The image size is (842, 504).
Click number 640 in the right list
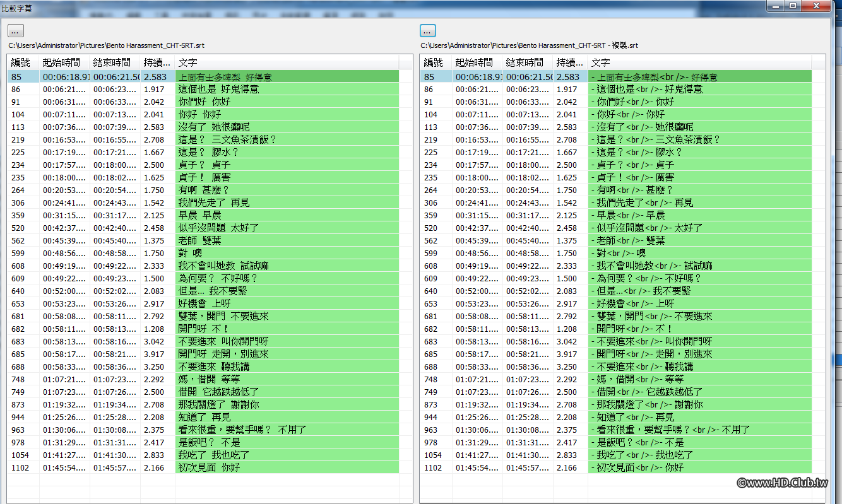tap(430, 291)
